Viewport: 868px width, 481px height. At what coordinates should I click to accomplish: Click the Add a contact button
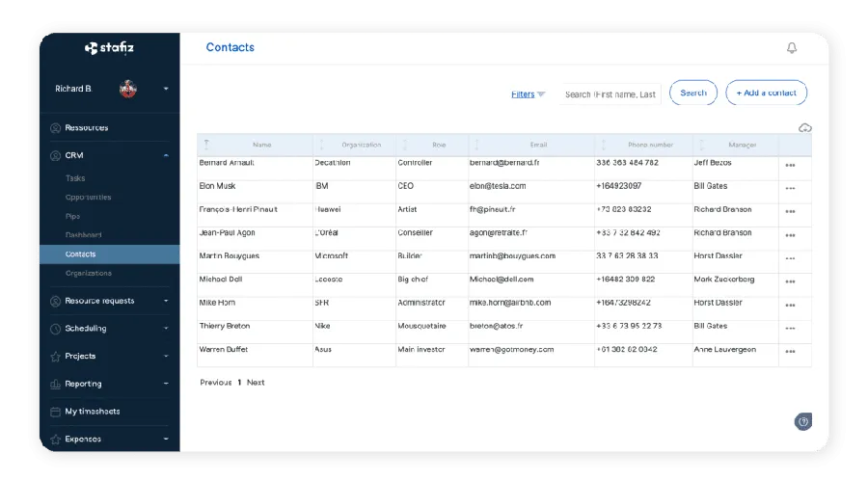[766, 94]
